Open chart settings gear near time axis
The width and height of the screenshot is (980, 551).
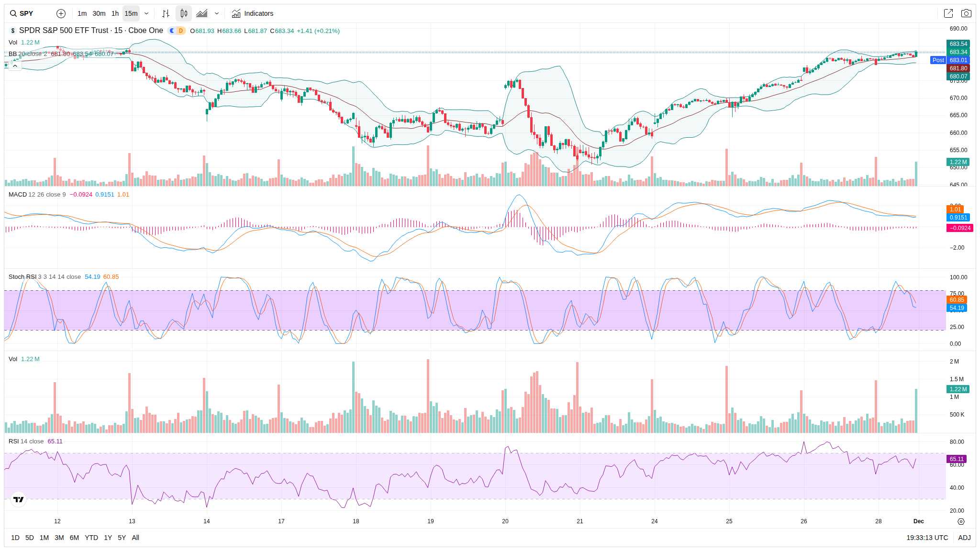[x=961, y=521]
